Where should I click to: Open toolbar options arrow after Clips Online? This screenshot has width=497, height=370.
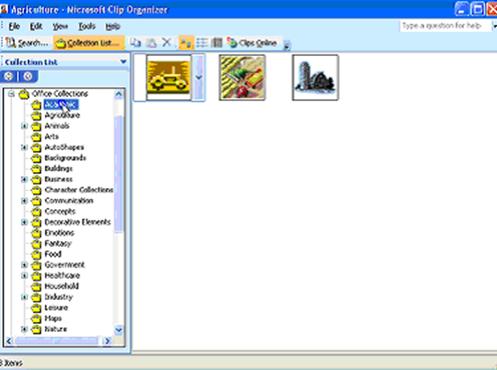286,45
